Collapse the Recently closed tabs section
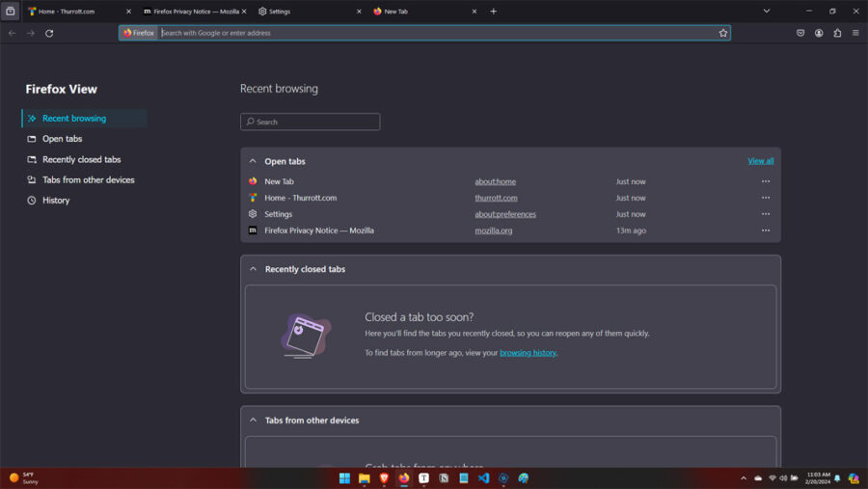This screenshot has width=868, height=489. [253, 269]
